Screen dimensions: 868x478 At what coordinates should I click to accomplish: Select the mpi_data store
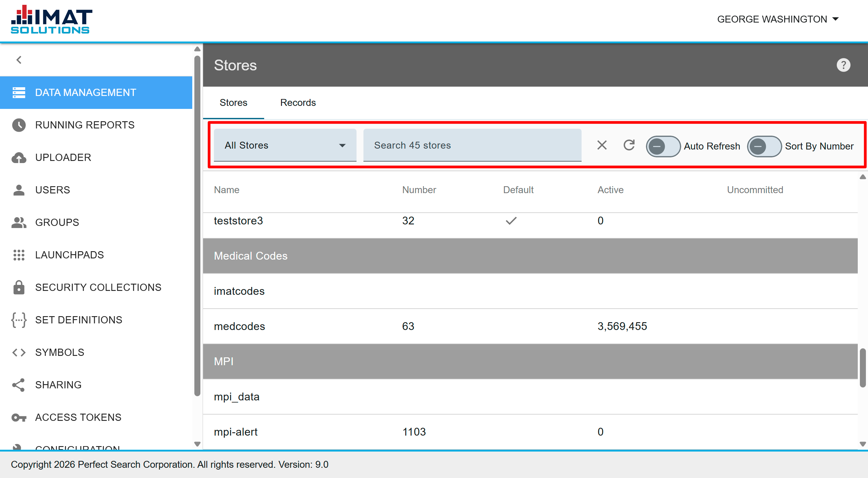coord(530,397)
